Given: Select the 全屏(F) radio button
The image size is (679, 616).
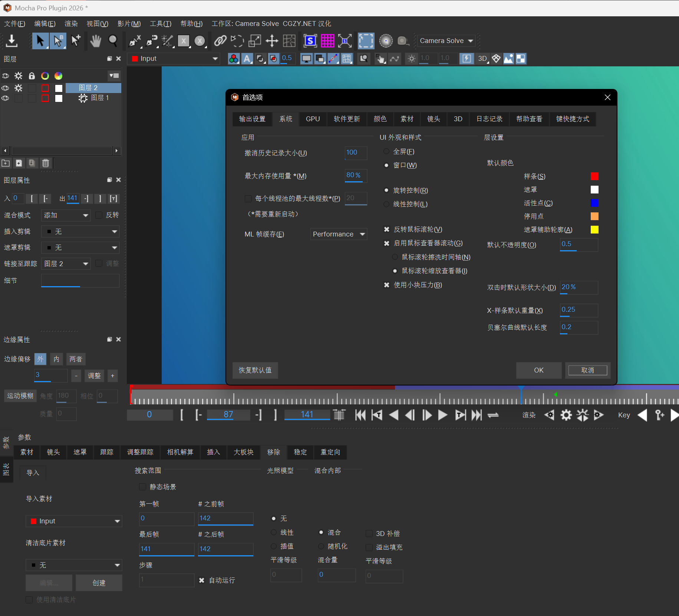Looking at the screenshot, I should [x=386, y=152].
